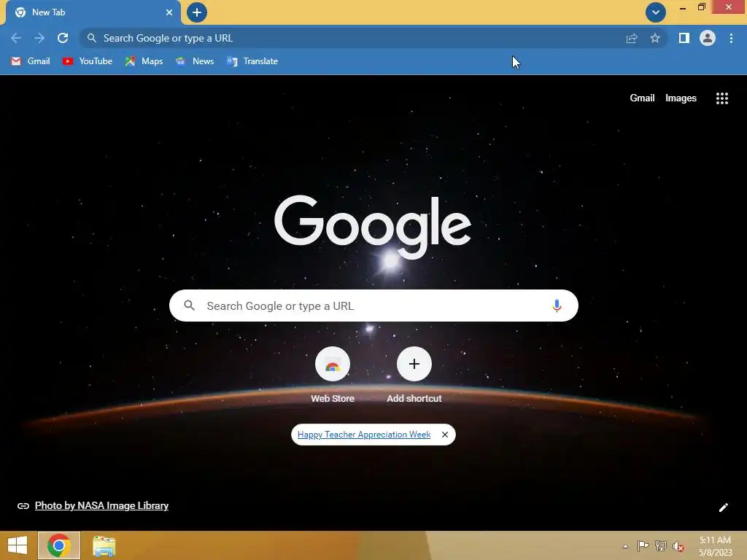The width and height of the screenshot is (747, 560).
Task: Open a new tab with plus button
Action: pyautogui.click(x=197, y=12)
